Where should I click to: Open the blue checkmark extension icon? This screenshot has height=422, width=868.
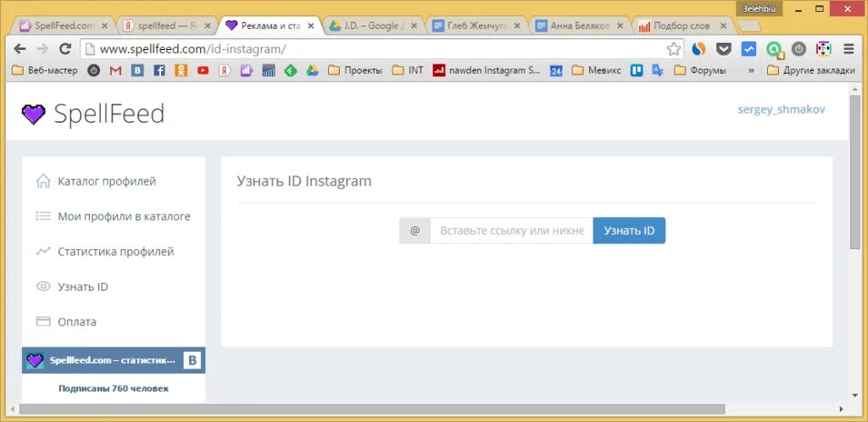748,49
